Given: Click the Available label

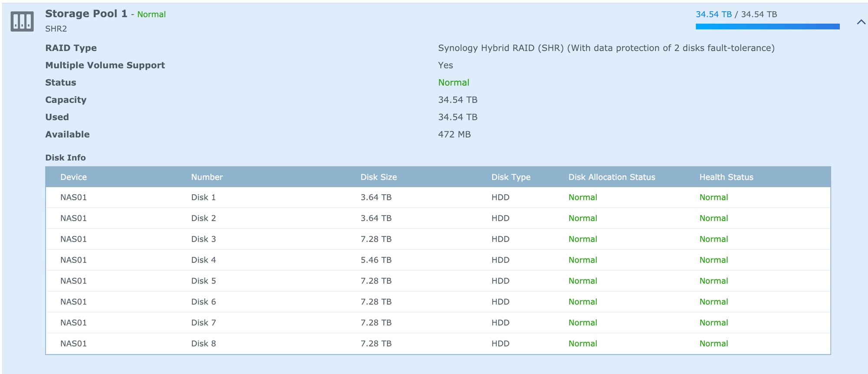Looking at the screenshot, I should [x=68, y=135].
